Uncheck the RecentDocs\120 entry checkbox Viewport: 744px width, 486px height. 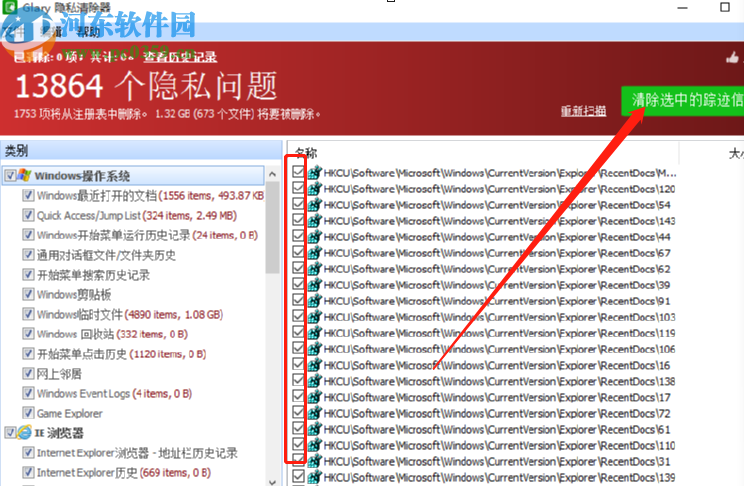[x=298, y=188]
